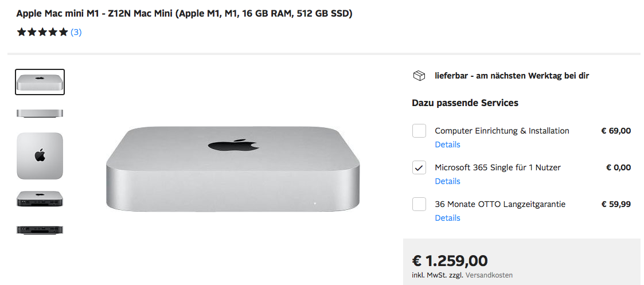644x285 pixels.
Task: Select the bottom rear-ports flat thumbnail
Action: 40,230
